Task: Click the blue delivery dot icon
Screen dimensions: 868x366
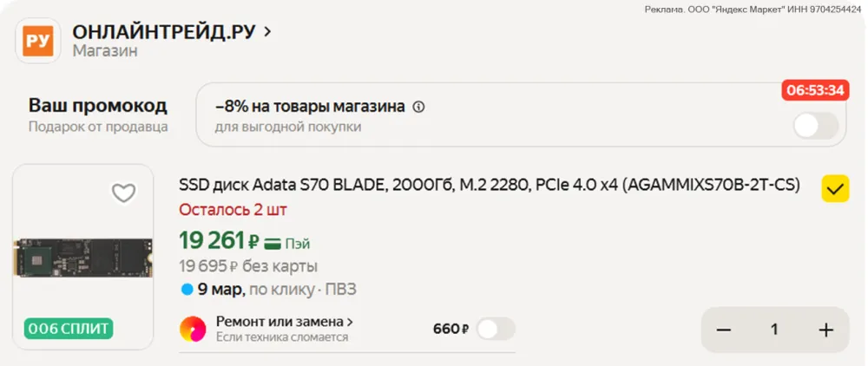Action: (x=186, y=289)
